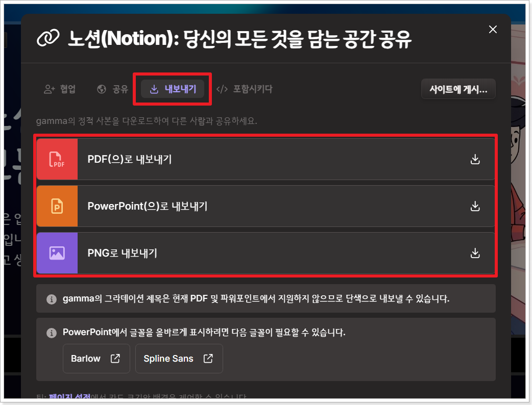Close the share dialog with the X
Screen dimensions: 532x405
(x=493, y=30)
